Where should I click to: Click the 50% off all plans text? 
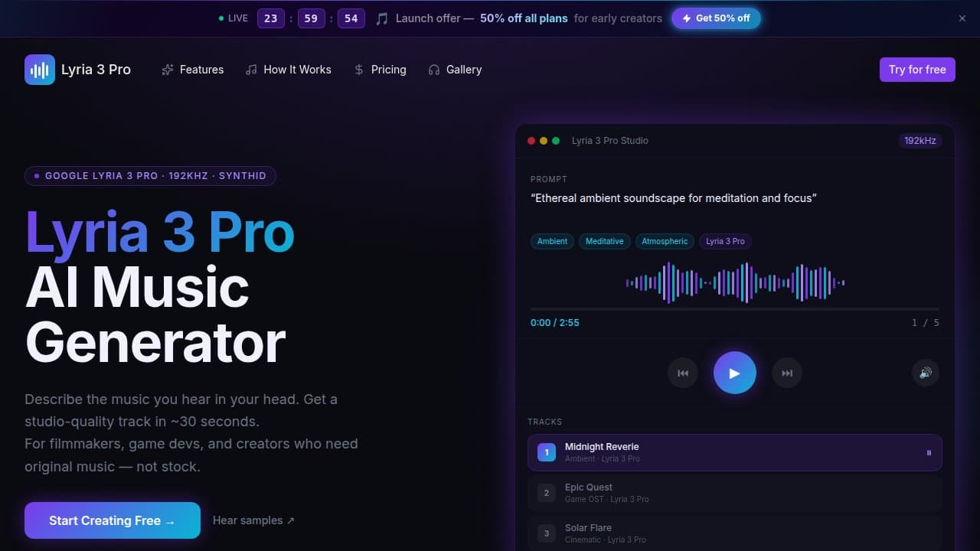pos(524,18)
